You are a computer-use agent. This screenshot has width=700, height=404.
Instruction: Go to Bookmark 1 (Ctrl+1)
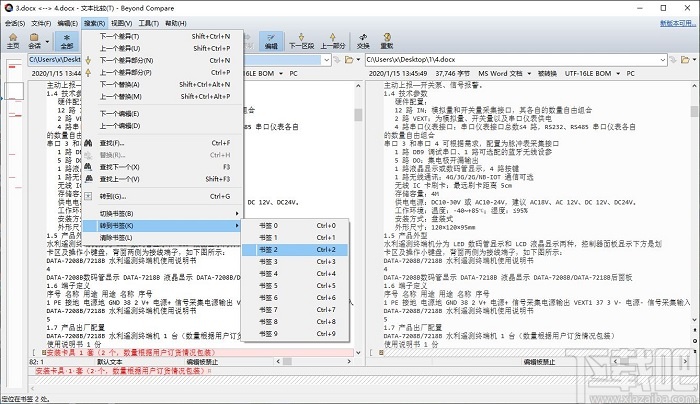coord(295,237)
